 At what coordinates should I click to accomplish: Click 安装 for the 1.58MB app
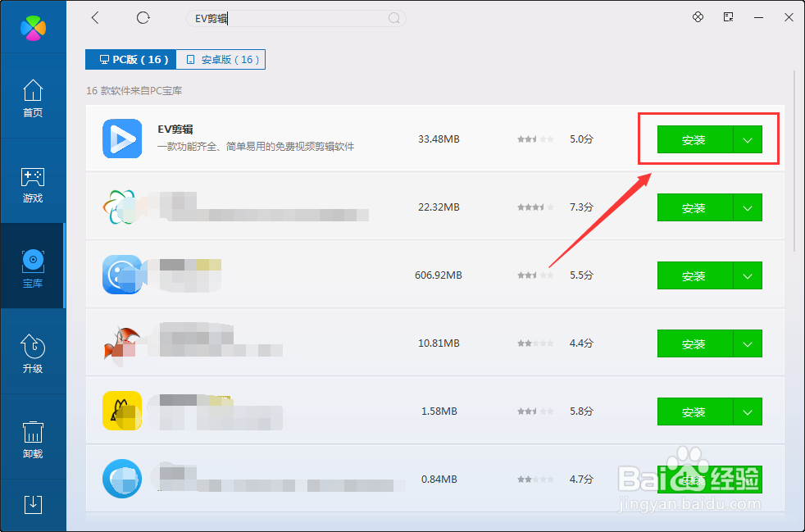point(695,412)
